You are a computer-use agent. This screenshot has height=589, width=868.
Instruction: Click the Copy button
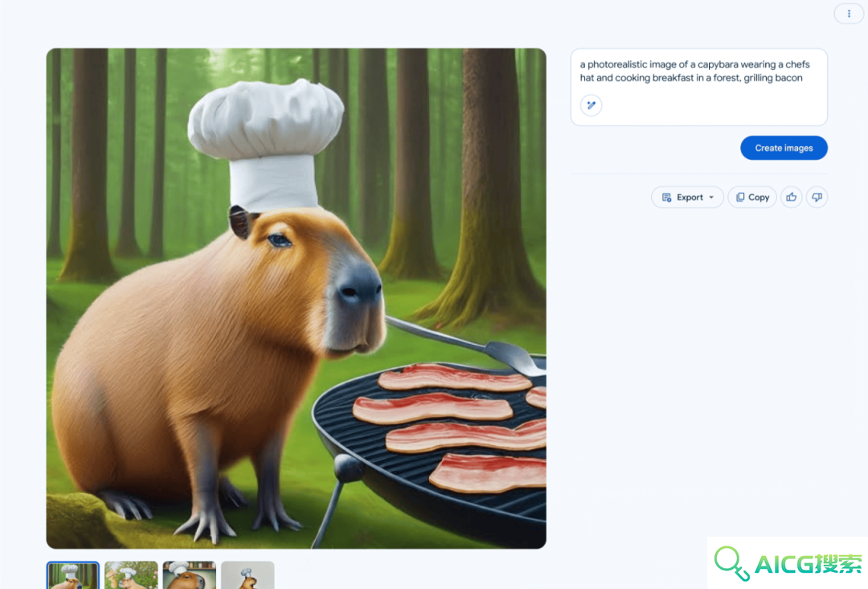(x=751, y=197)
